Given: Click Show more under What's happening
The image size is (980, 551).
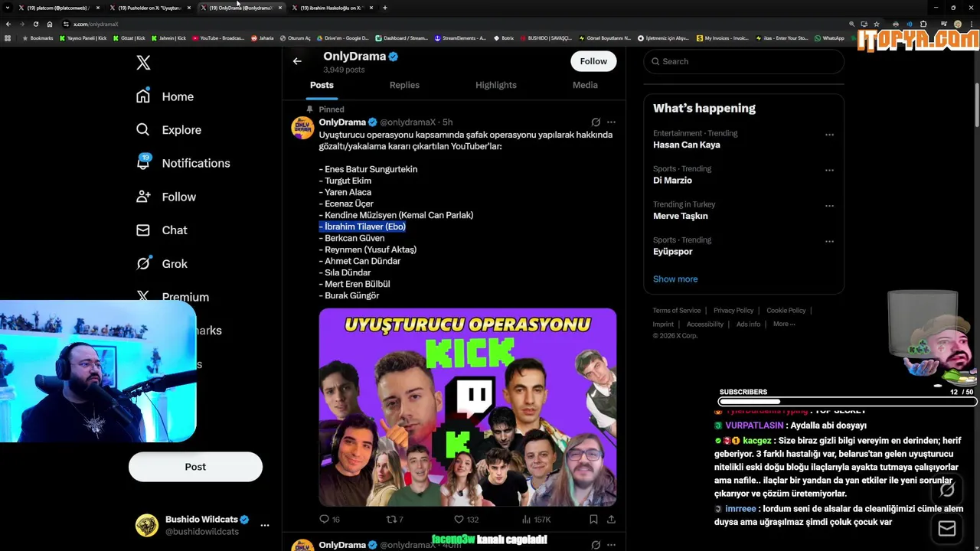Looking at the screenshot, I should 675,279.
